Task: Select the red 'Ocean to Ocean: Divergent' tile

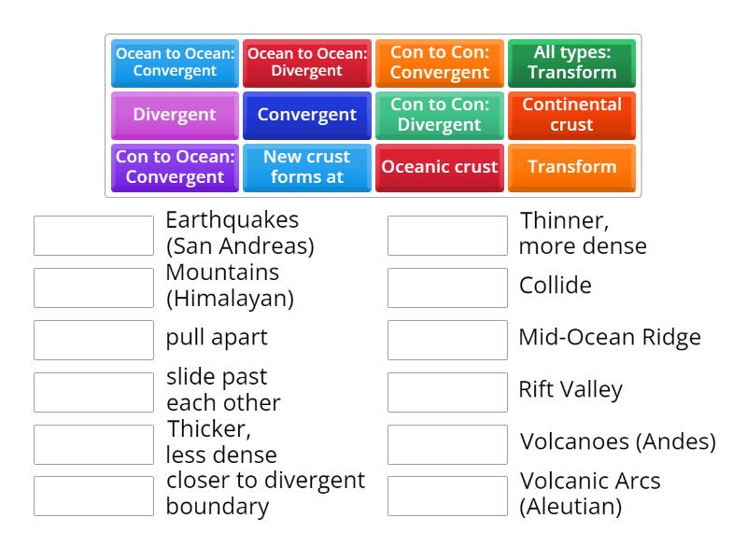Action: pyautogui.click(x=307, y=63)
